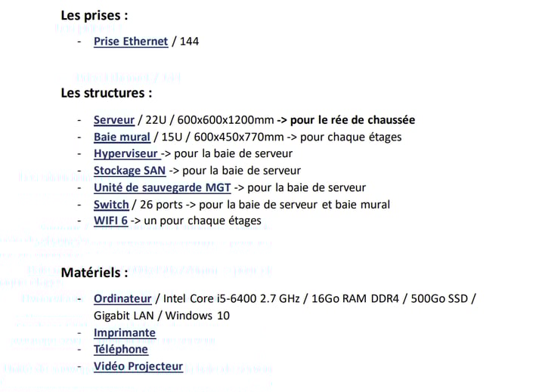This screenshot has height=392, width=536.
Task: Click the 'Gigabit LAN / Windows 10' line
Action: tap(162, 316)
